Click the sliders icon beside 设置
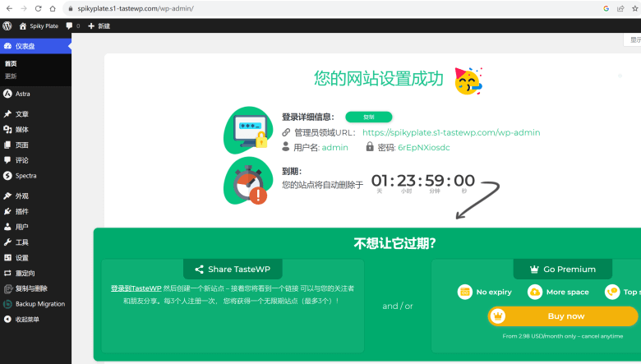 click(7, 258)
